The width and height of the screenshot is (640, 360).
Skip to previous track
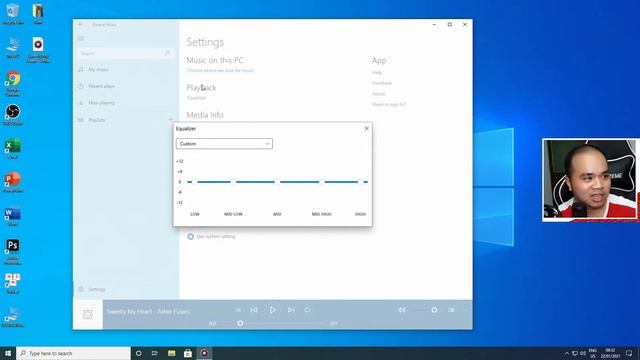tap(254, 310)
